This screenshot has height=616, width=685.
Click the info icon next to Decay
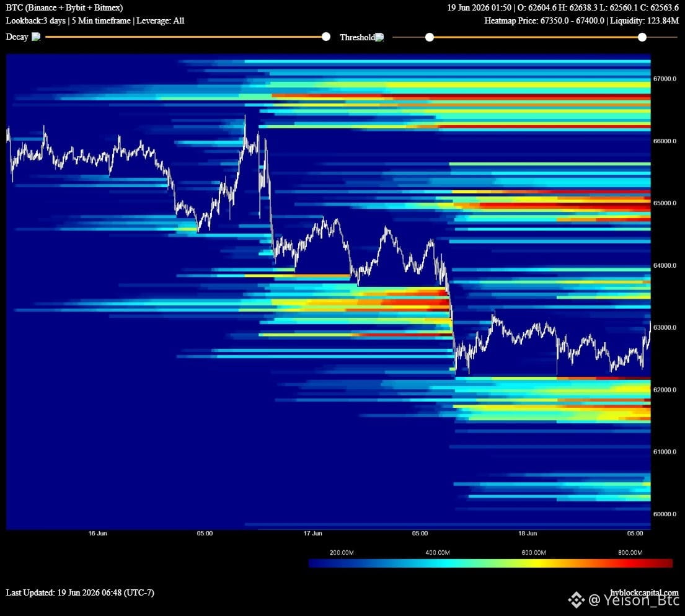point(36,37)
